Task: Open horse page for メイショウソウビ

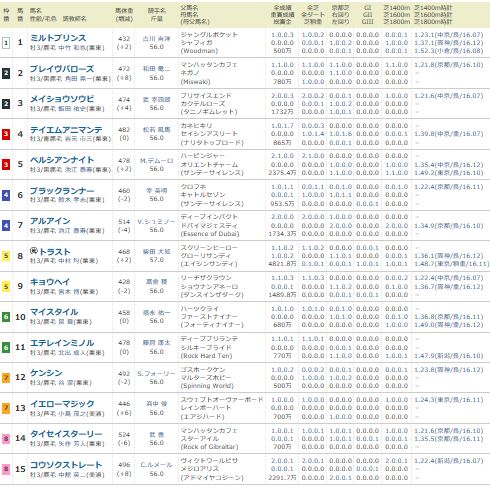Action: click(x=62, y=99)
